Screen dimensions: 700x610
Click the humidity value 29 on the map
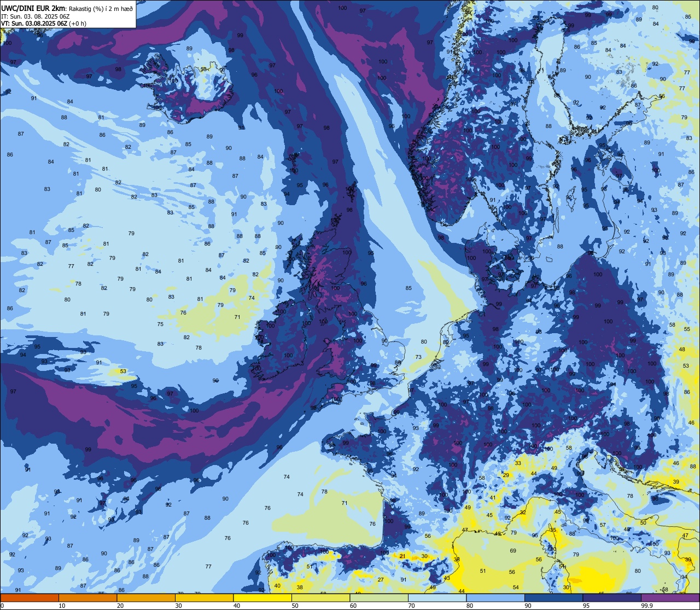point(506,475)
